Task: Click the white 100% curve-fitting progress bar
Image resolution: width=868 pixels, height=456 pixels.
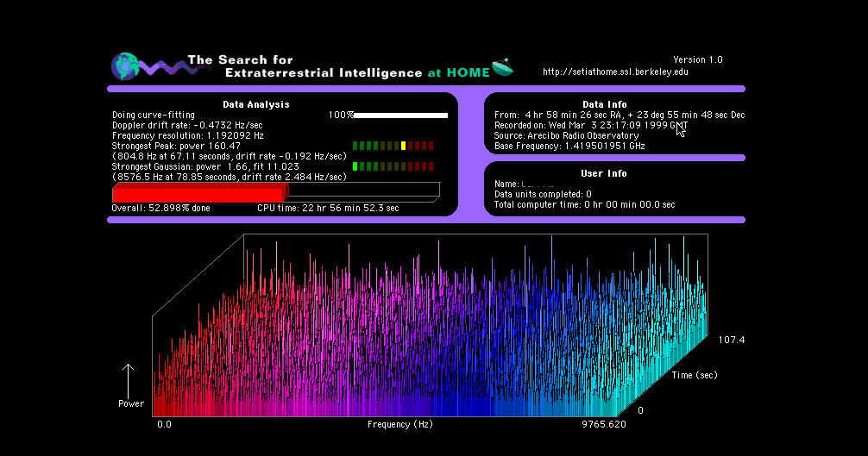Action: point(400,115)
